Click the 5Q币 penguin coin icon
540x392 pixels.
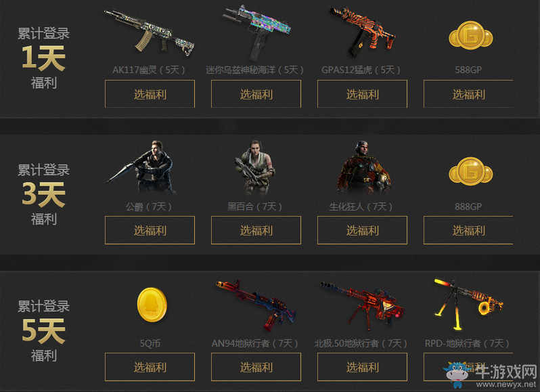(x=152, y=305)
